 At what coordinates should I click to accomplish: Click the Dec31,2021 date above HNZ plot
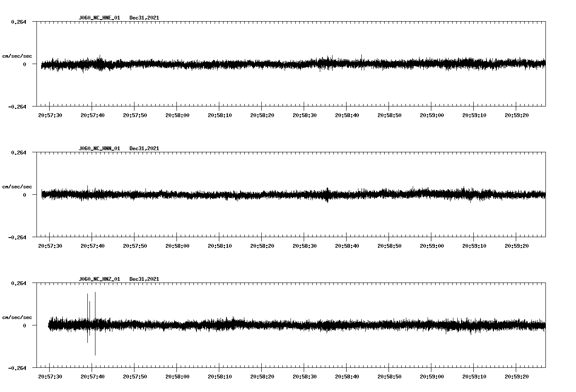[x=144, y=279]
